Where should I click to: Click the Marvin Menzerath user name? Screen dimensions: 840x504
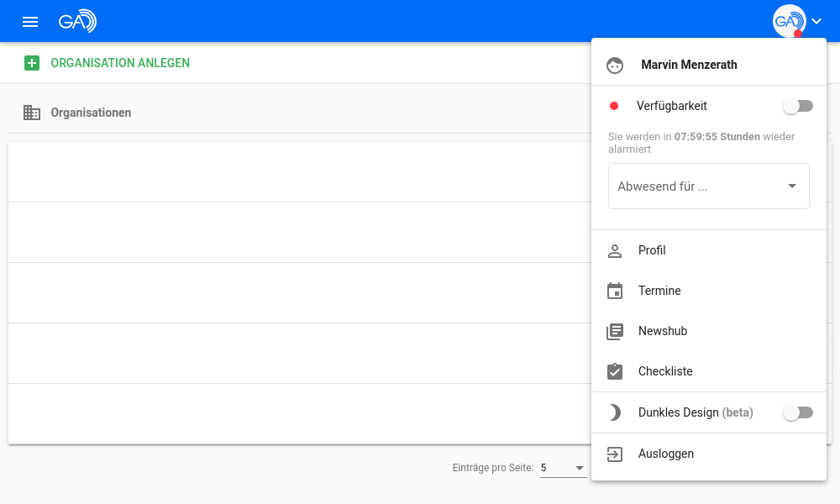689,65
